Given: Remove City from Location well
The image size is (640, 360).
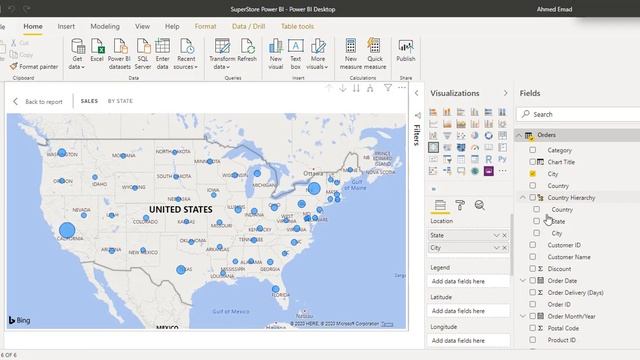Looking at the screenshot, I should [504, 248].
